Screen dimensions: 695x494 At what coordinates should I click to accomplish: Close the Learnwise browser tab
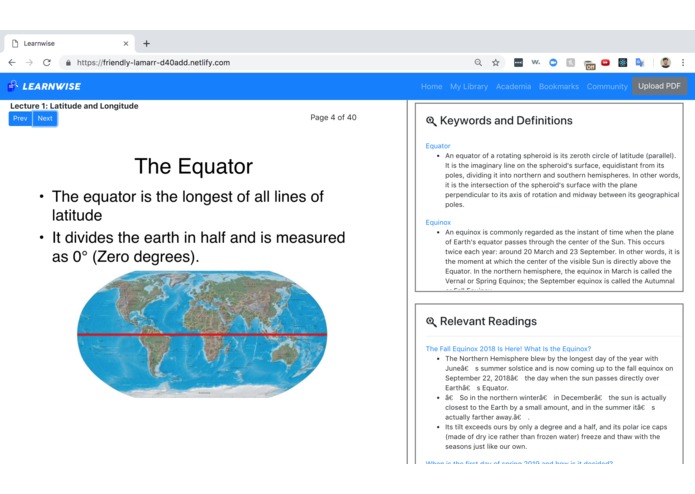click(126, 43)
